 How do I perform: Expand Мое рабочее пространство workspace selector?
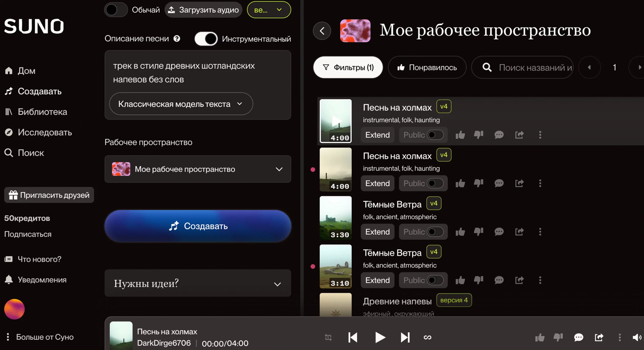point(198,169)
